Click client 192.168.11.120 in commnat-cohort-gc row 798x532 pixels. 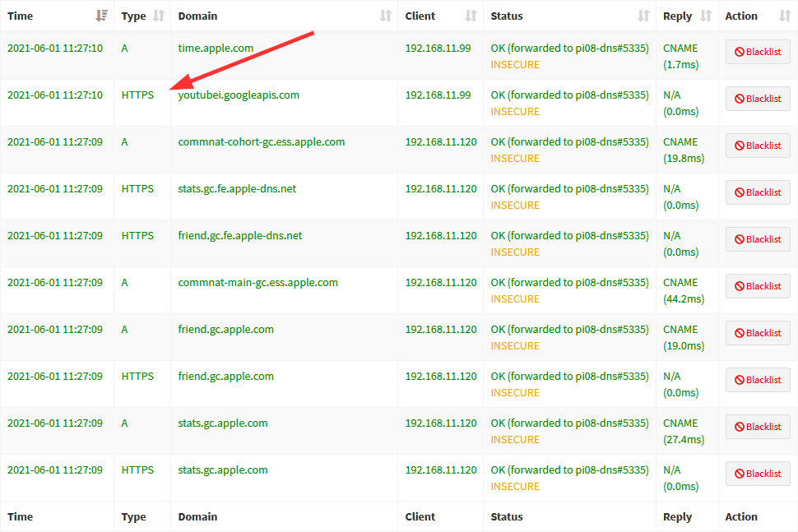point(441,142)
